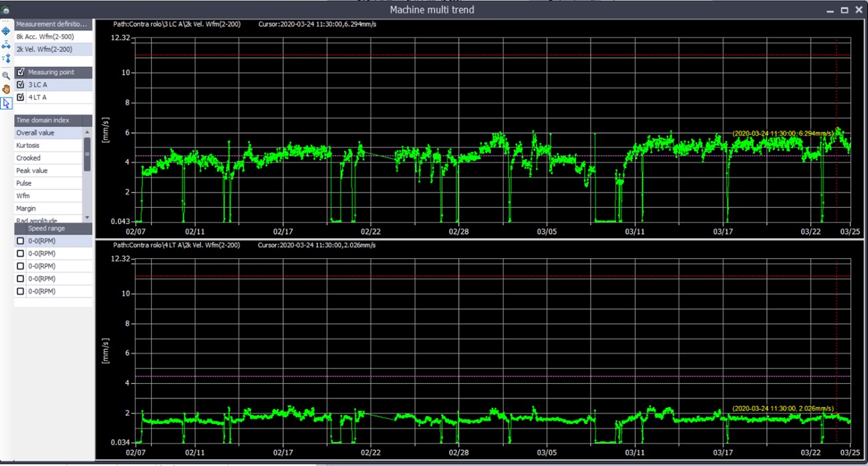
Task: Choose Overall value in Time domain index
Action: coord(49,133)
